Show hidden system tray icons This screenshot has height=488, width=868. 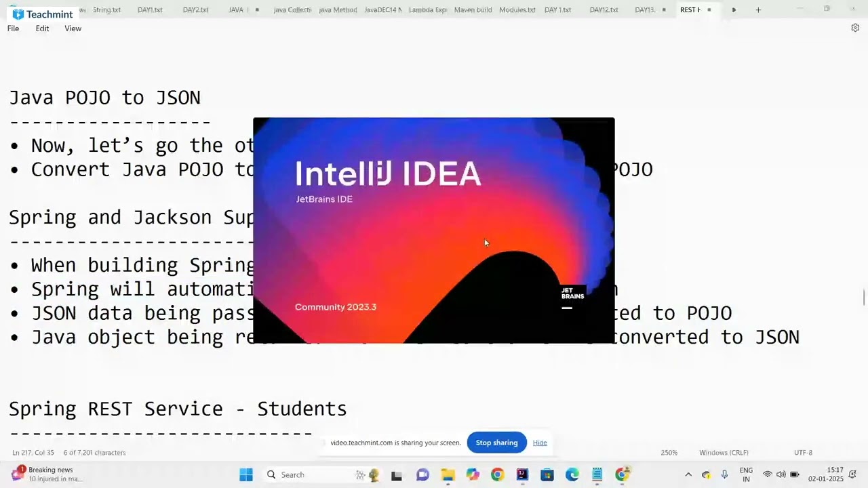(x=688, y=474)
